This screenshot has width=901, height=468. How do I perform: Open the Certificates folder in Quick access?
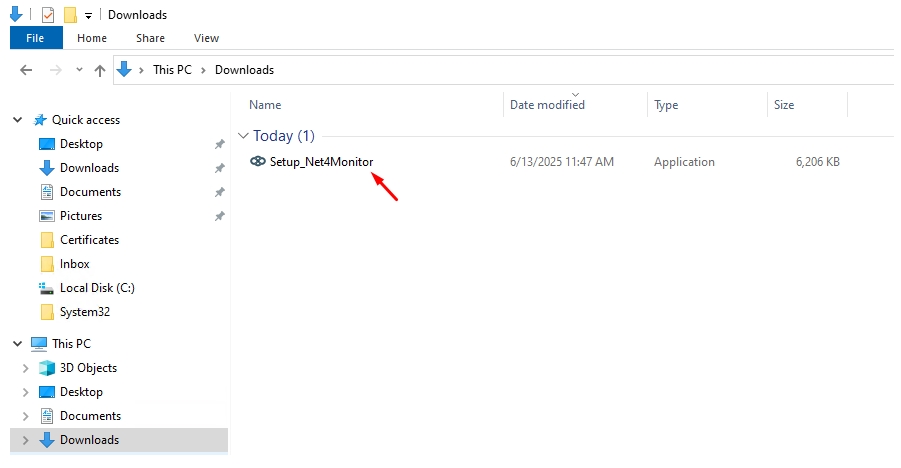[x=89, y=240]
